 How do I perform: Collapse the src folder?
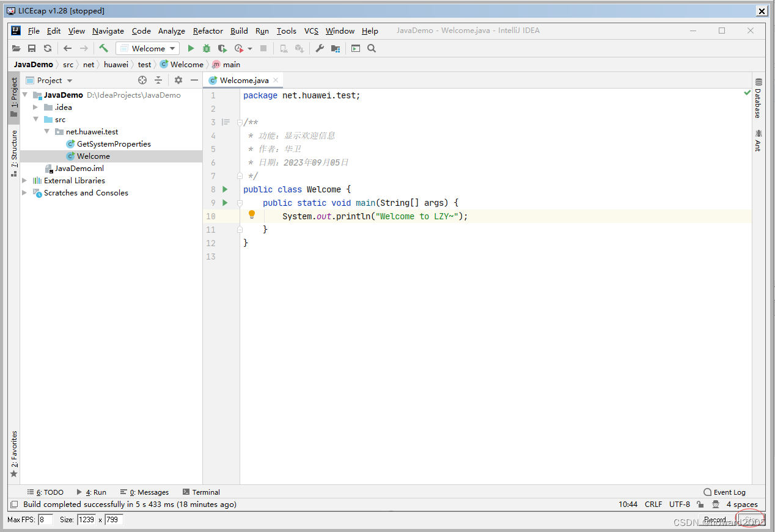[36, 119]
